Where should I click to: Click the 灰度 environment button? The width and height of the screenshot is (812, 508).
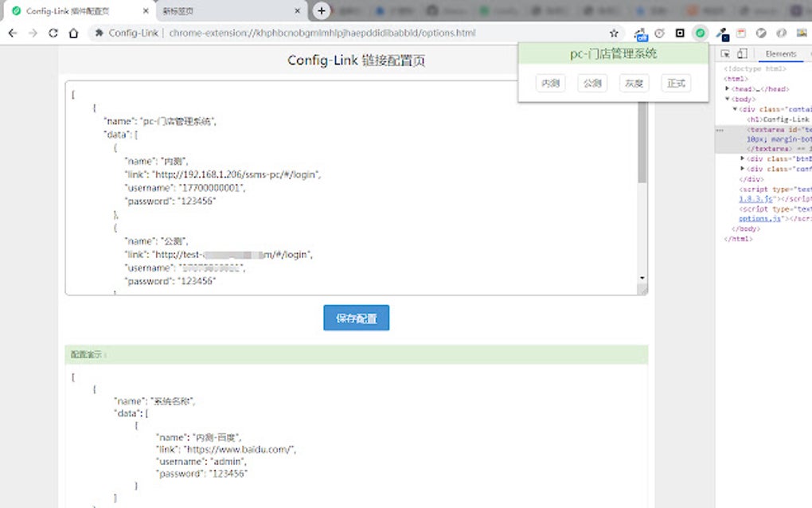(634, 84)
